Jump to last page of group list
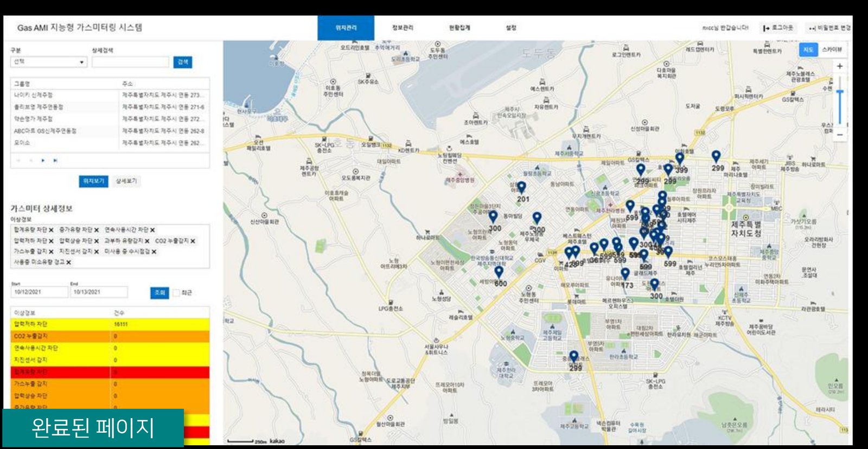This screenshot has height=449, width=868. (x=55, y=161)
